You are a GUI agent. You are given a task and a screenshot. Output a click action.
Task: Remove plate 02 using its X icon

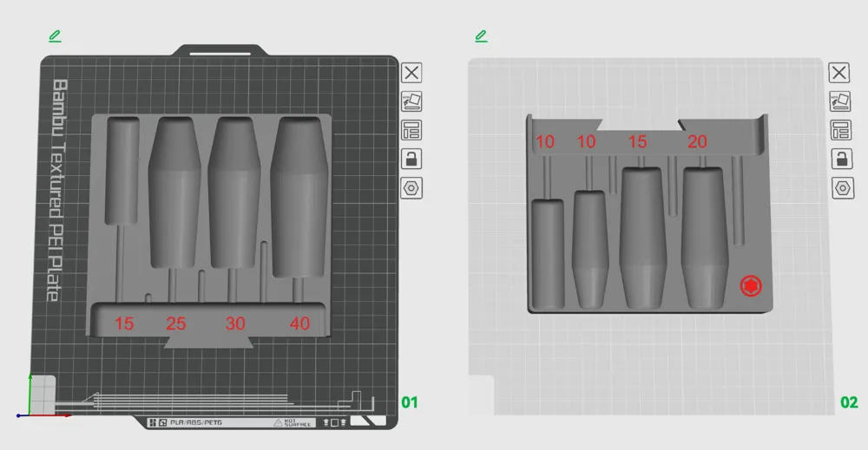(839, 73)
